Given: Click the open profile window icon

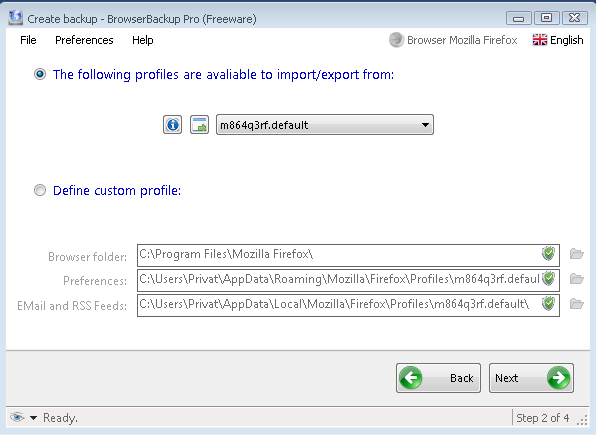Looking at the screenshot, I should click(x=199, y=124).
